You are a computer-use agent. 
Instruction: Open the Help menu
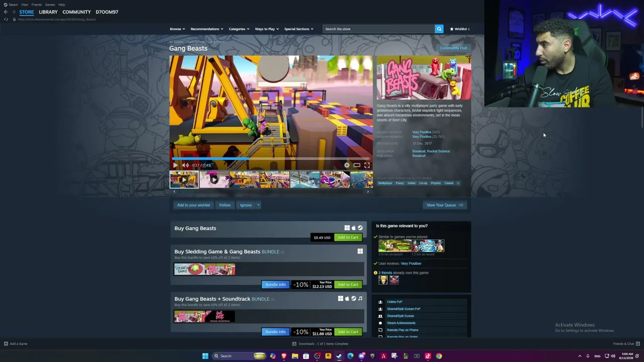click(61, 5)
